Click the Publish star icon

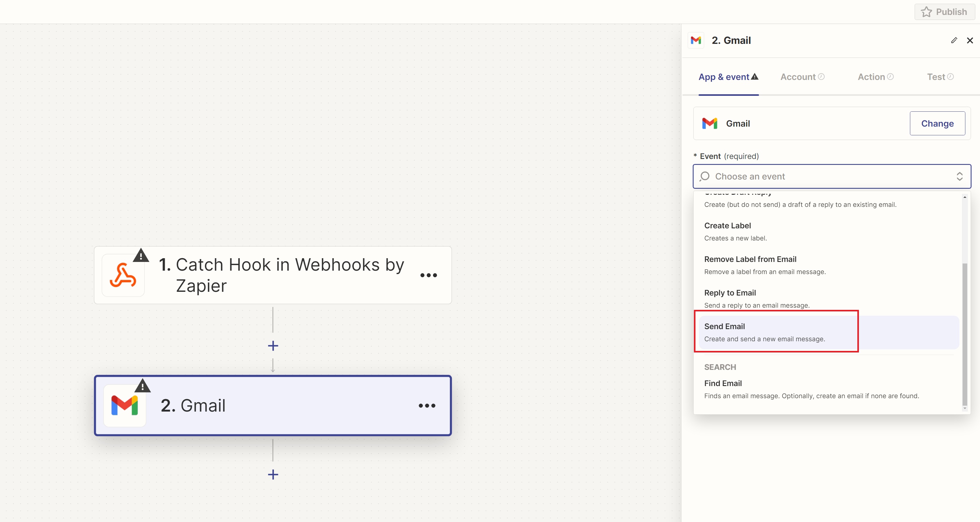[926, 12]
